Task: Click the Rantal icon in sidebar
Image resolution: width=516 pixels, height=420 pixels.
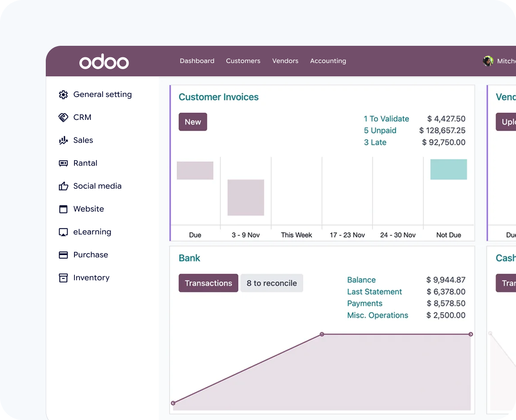Action: [63, 163]
